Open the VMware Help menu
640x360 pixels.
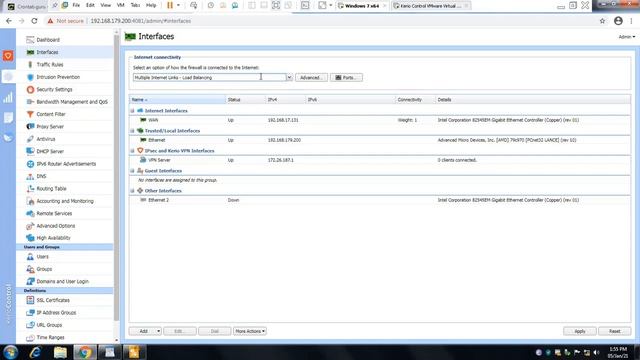151,5
